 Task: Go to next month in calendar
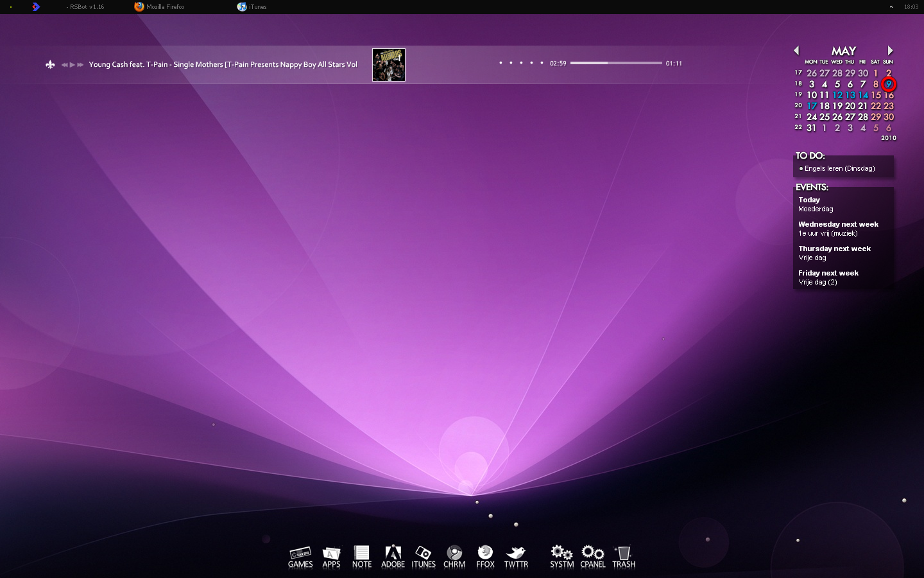pyautogui.click(x=890, y=50)
